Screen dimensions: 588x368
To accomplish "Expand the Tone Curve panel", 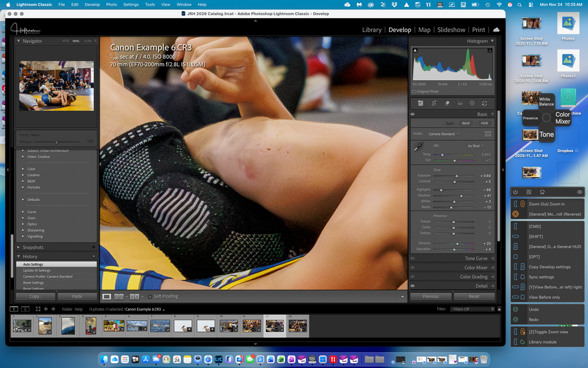I will pos(476,258).
